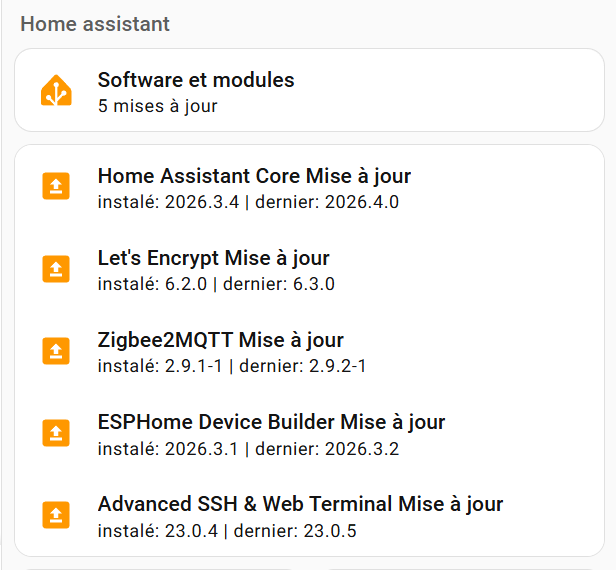Image resolution: width=616 pixels, height=570 pixels.
Task: Click the ESPHome Device Builder update icon
Action: coord(56,433)
